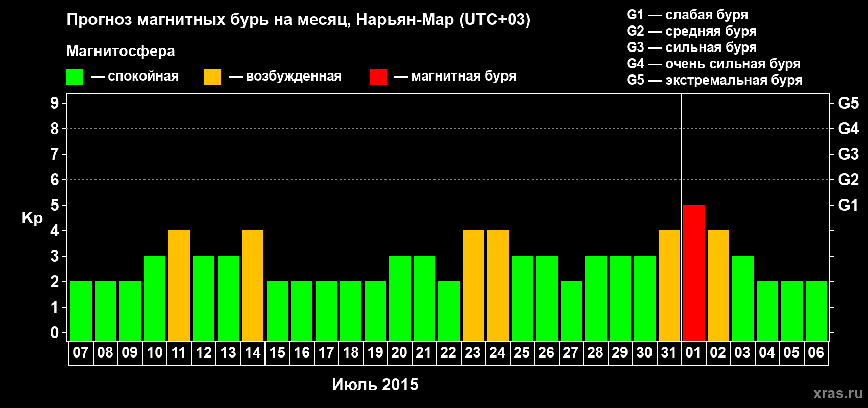Click the G3 label on right axis
This screenshot has height=408, width=868.
pos(849,154)
